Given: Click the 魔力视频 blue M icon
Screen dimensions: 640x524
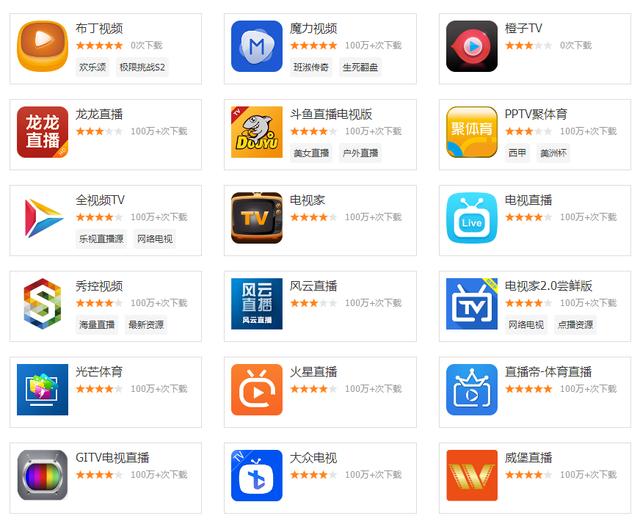Looking at the screenshot, I should point(257,46).
